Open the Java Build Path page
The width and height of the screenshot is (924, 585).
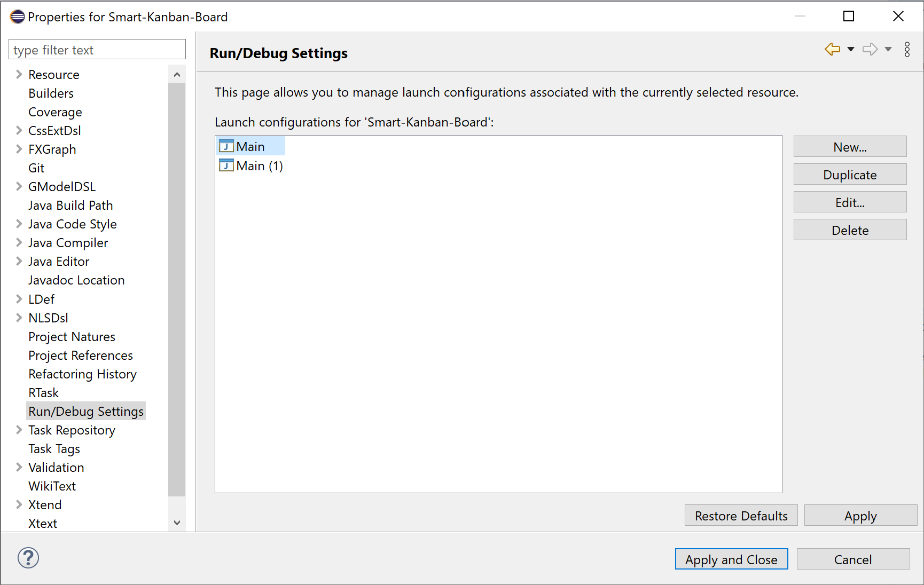pos(71,205)
